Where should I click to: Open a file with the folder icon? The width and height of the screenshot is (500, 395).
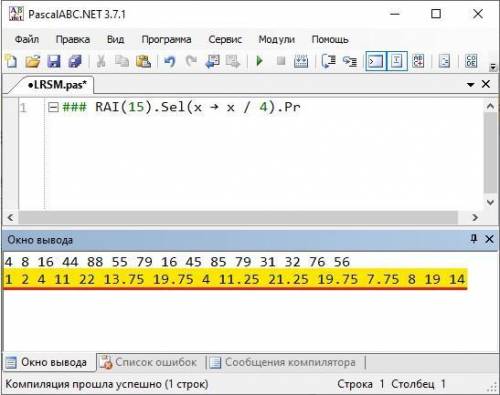[33, 61]
